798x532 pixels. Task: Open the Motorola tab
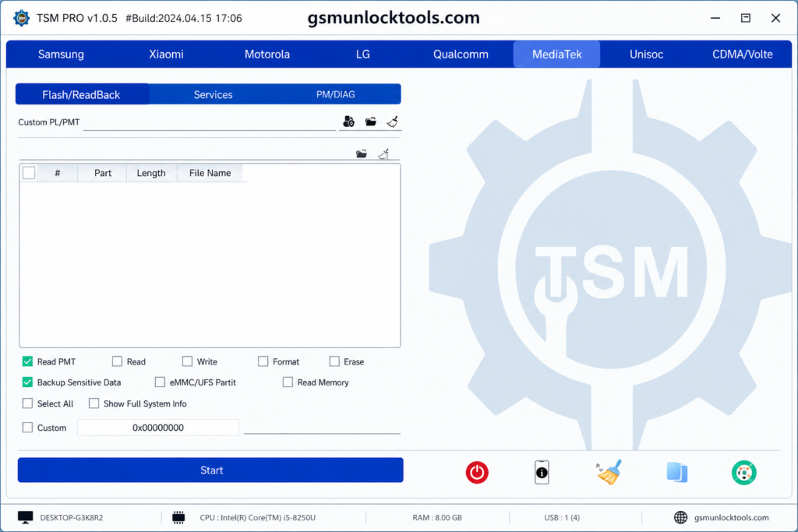(267, 55)
